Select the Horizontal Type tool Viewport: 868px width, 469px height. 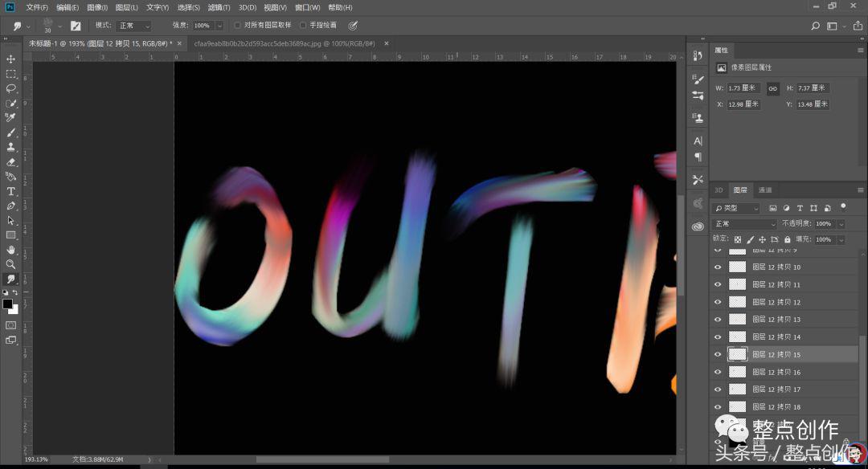tap(11, 191)
